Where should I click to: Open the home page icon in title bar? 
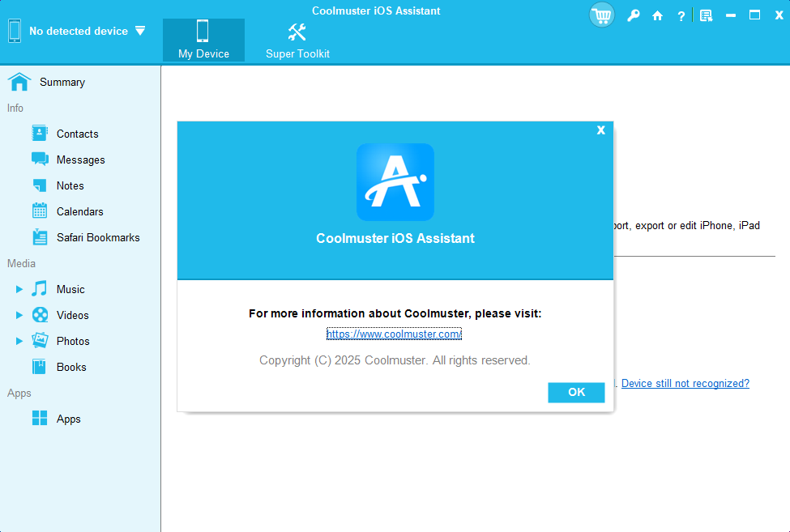(x=657, y=15)
